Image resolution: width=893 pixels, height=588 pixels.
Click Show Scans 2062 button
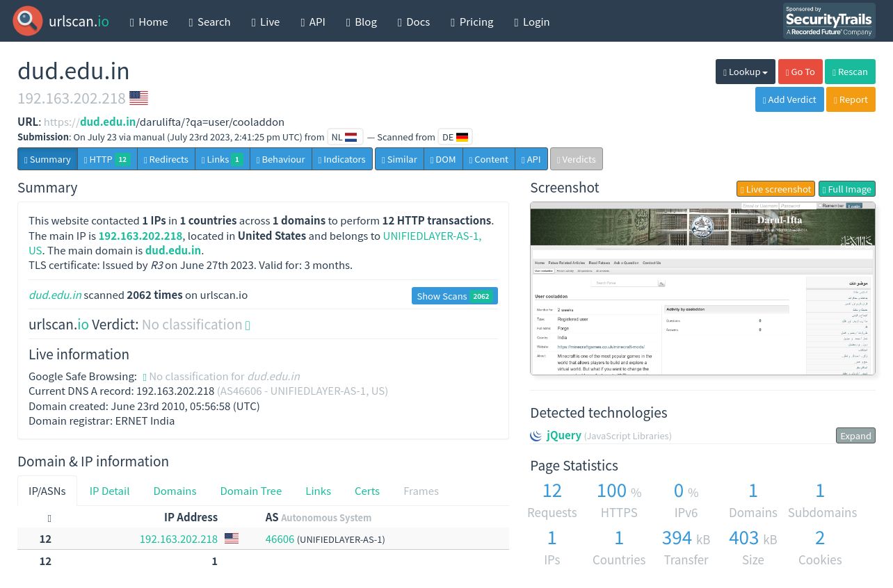click(x=454, y=296)
